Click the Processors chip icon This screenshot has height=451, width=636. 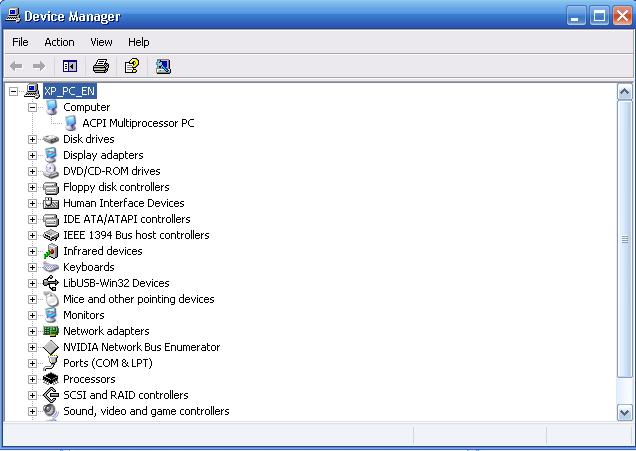point(51,379)
